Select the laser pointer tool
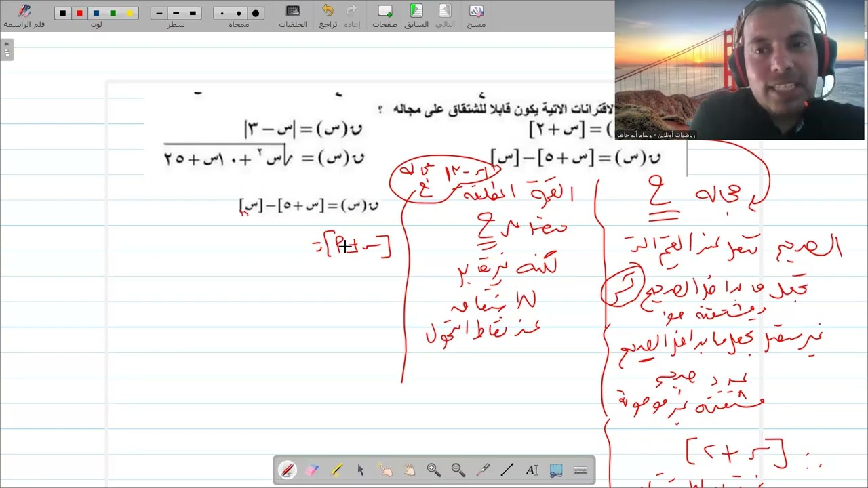868x488 pixels. click(482, 470)
